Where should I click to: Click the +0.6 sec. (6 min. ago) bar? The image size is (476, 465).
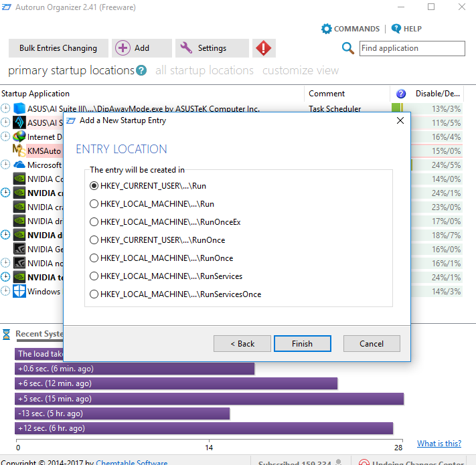135,369
